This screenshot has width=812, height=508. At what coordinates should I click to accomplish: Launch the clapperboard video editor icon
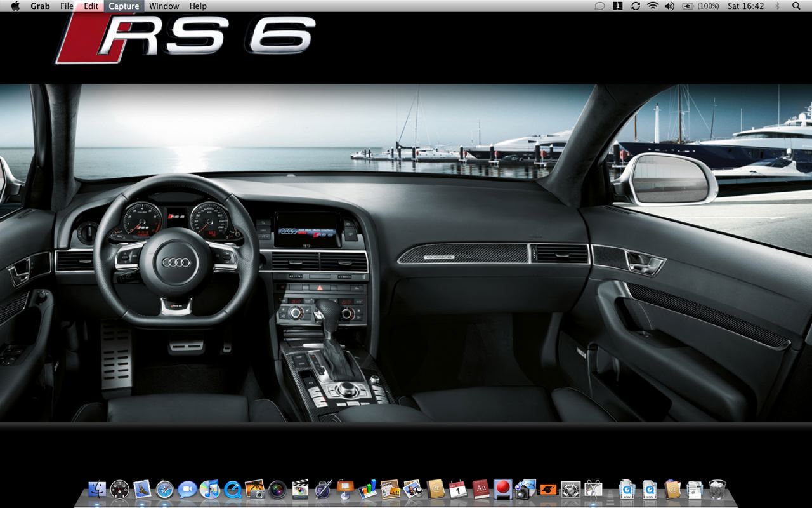point(300,489)
